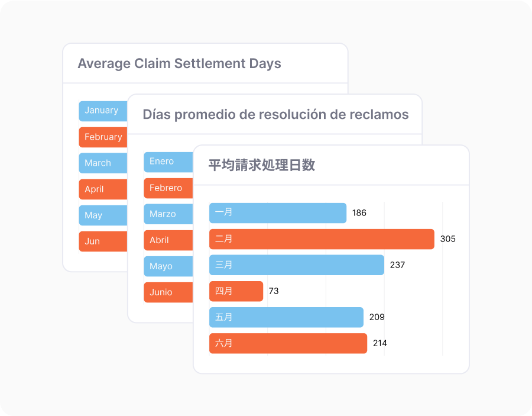Click the 二月 bar showing 305
This screenshot has height=416, width=532.
322,239
